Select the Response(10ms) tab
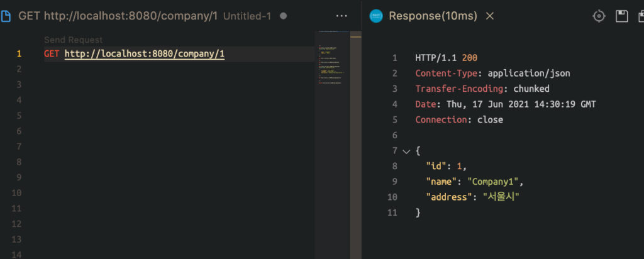644x259 pixels. [x=433, y=16]
